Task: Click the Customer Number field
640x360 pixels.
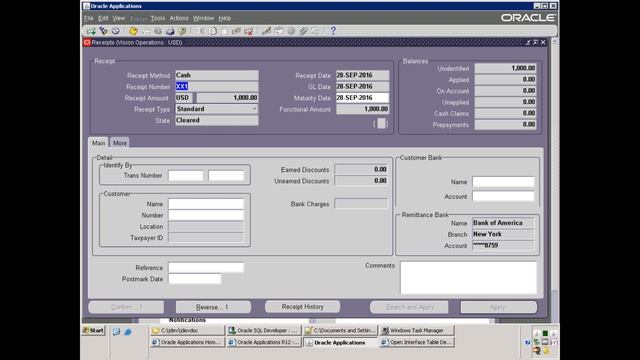Action: click(x=206, y=215)
